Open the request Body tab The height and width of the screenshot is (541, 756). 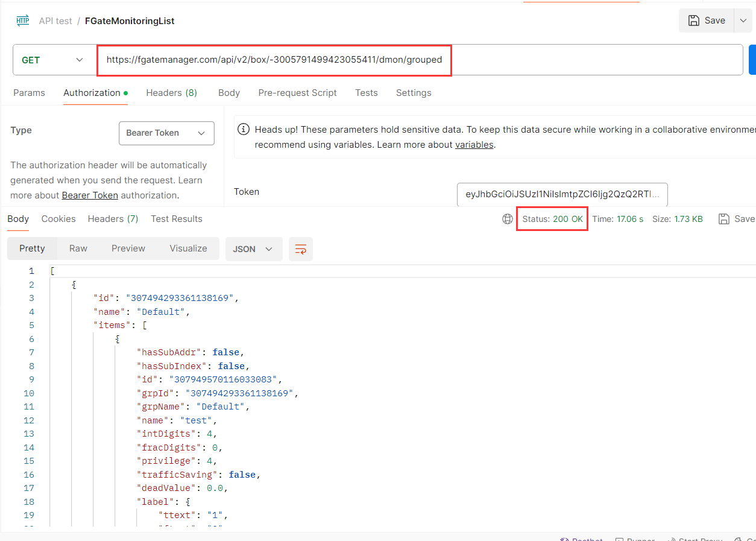[x=229, y=93]
